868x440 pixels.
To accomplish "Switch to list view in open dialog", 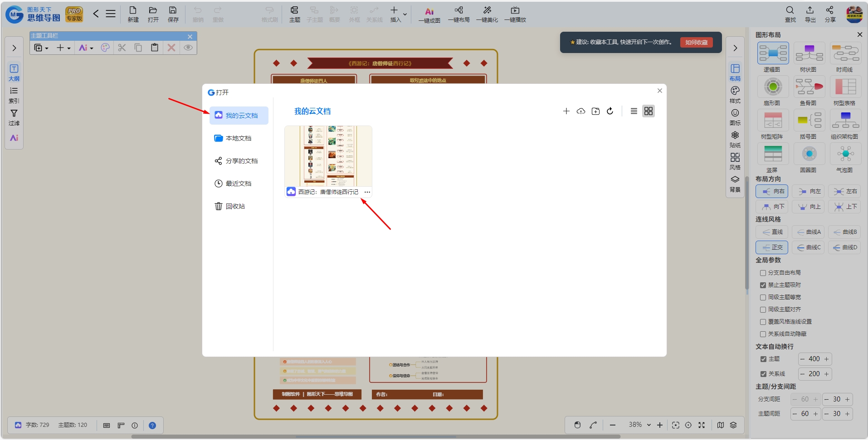I will click(x=634, y=111).
